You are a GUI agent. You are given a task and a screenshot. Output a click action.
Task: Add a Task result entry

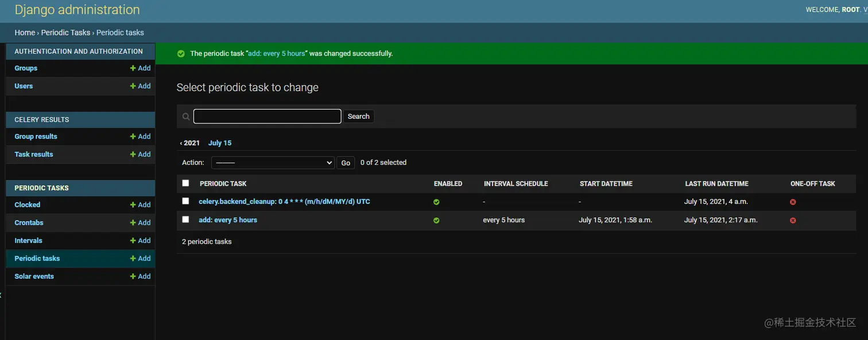coord(140,154)
